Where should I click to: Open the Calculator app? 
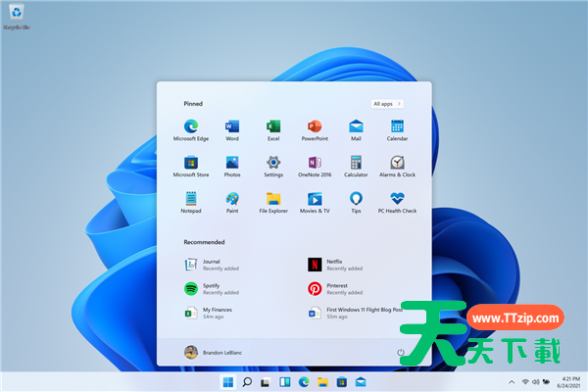coord(356,164)
